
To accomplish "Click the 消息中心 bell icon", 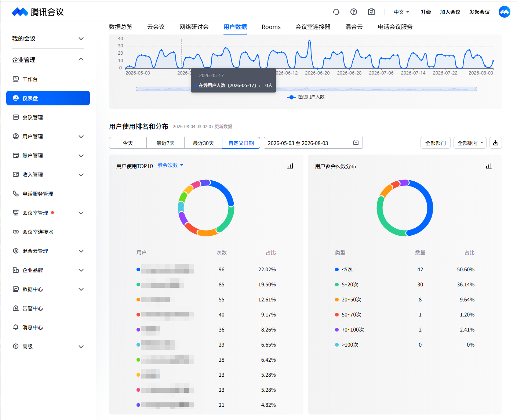I will [16, 327].
